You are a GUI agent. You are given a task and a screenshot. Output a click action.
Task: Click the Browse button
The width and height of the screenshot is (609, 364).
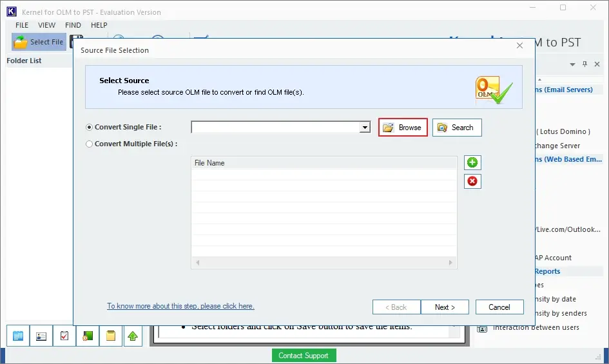pos(403,128)
